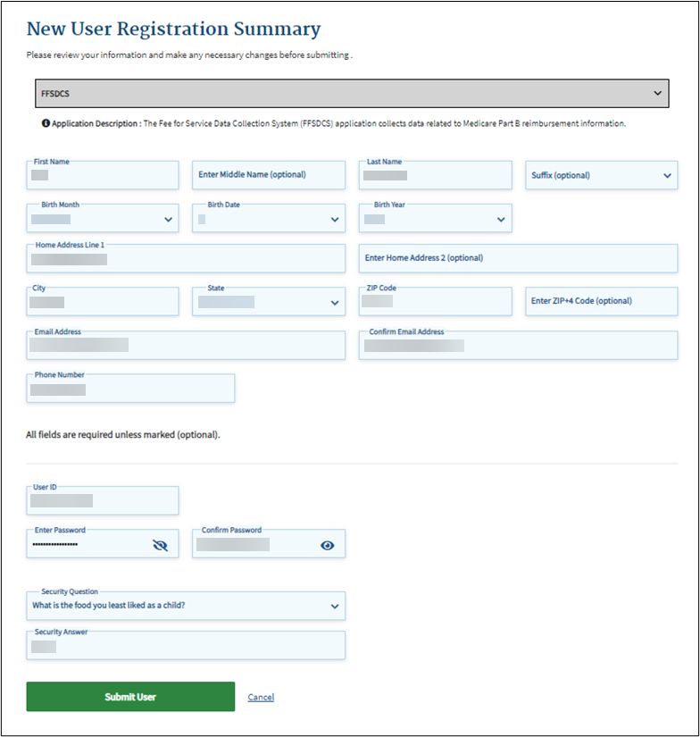Focus the Security Answer field
The width and height of the screenshot is (700, 737).
click(x=186, y=646)
